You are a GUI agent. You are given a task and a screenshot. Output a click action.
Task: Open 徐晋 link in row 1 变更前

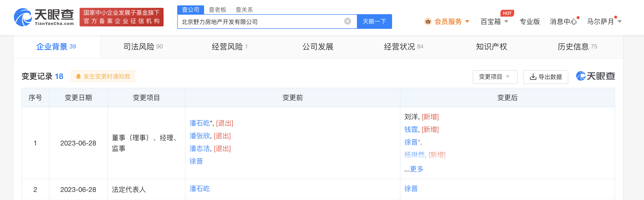[x=196, y=161]
